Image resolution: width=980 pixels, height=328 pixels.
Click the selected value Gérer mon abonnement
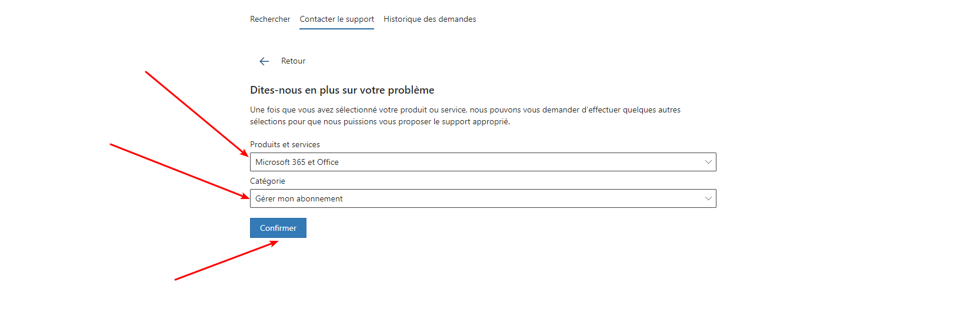point(299,198)
